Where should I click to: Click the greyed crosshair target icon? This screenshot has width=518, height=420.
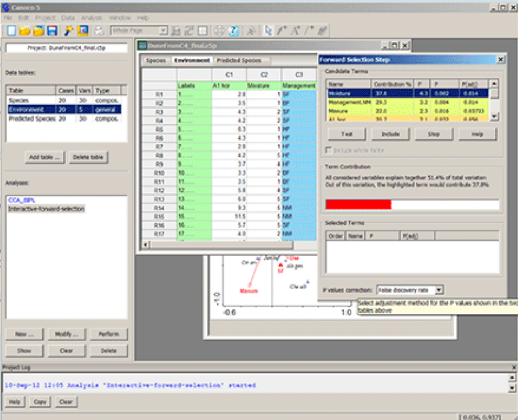(x=219, y=30)
